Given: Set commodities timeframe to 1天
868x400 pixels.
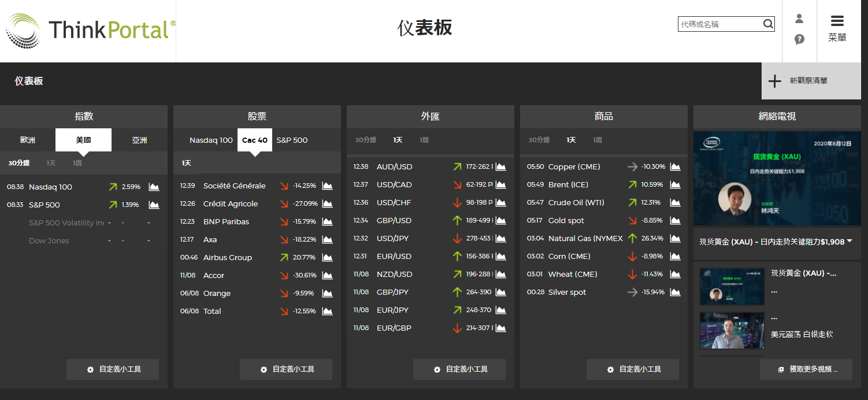Looking at the screenshot, I should coord(571,140).
